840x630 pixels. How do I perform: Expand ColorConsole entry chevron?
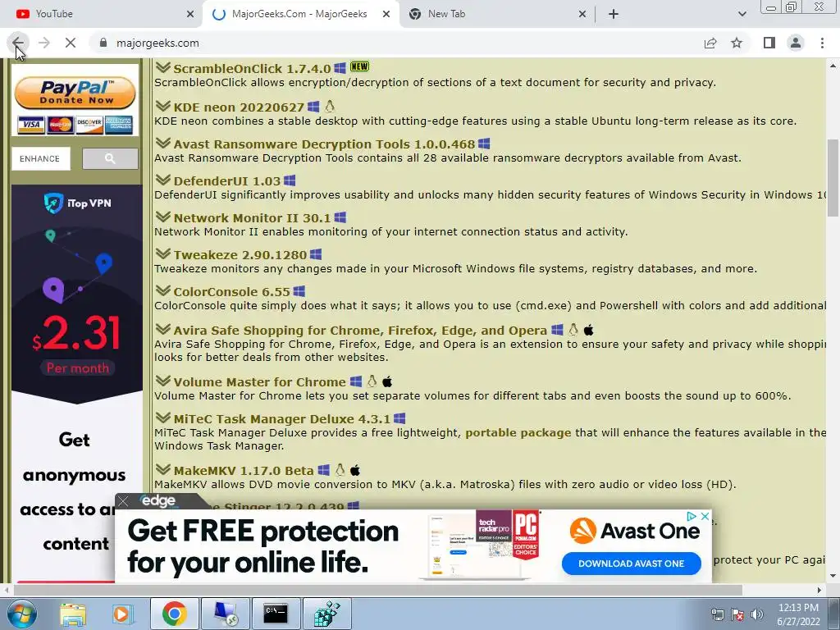[163, 291]
